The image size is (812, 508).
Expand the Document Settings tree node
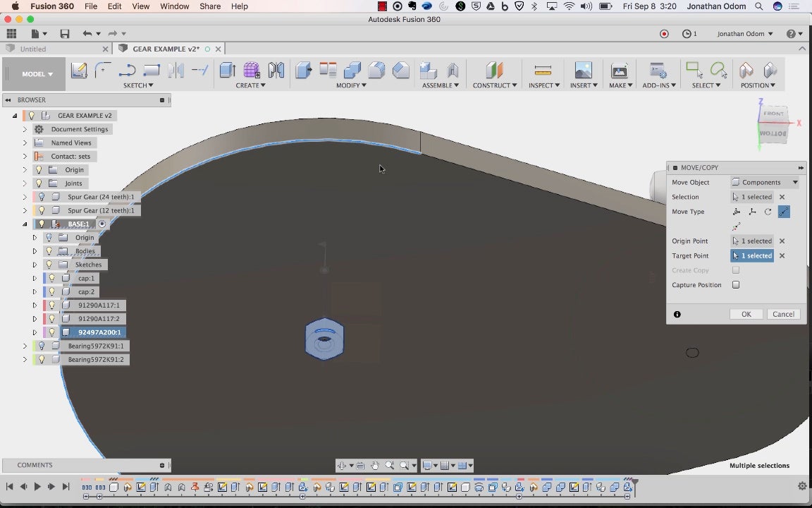pyautogui.click(x=25, y=129)
